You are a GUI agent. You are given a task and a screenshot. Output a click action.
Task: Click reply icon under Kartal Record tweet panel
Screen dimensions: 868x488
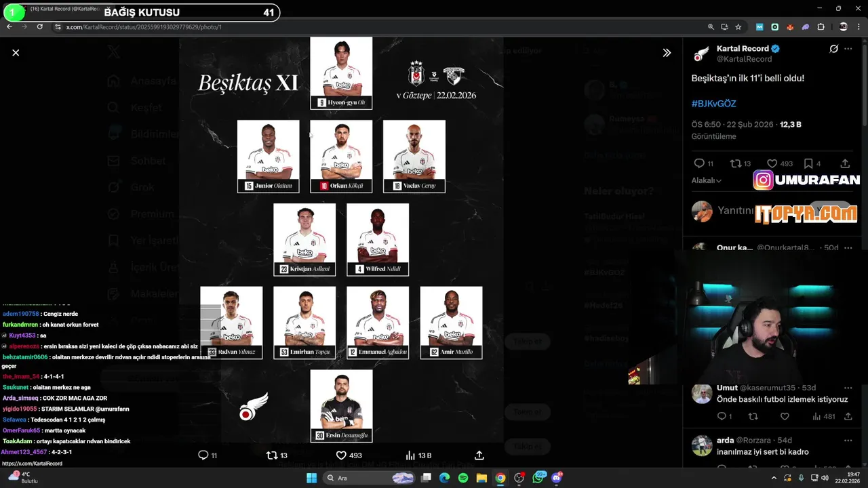[699, 163]
